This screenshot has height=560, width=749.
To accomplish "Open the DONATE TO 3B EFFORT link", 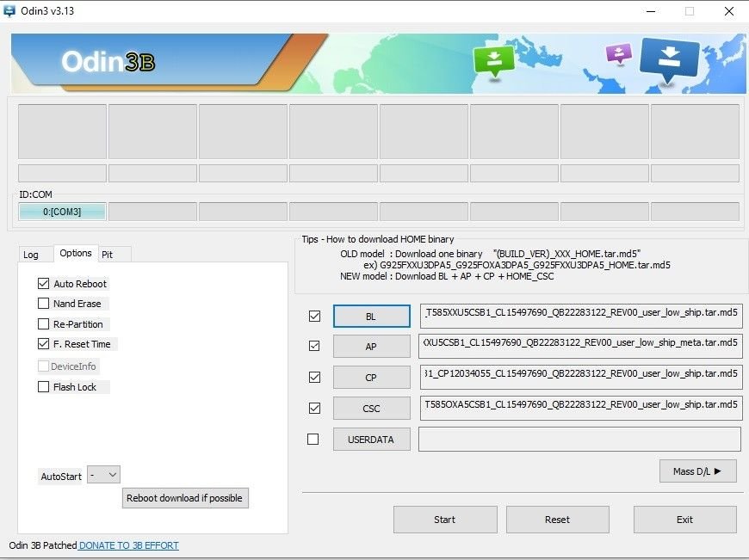I will click(x=129, y=545).
